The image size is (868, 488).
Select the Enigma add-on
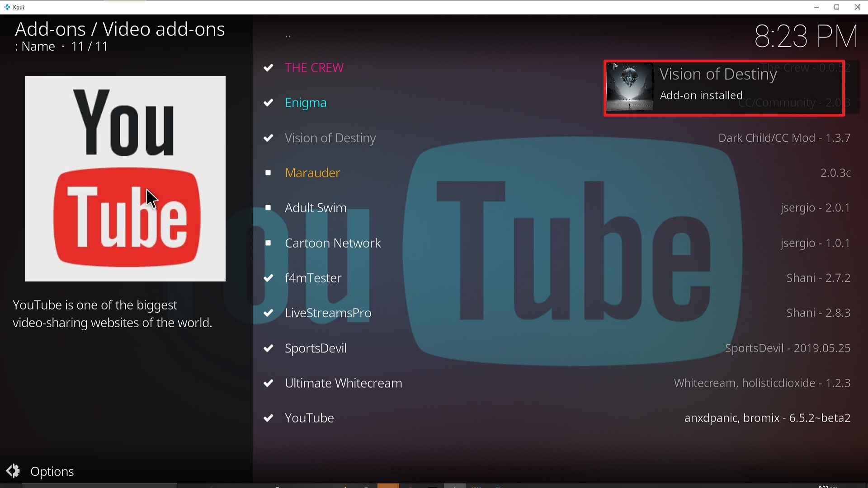click(306, 103)
